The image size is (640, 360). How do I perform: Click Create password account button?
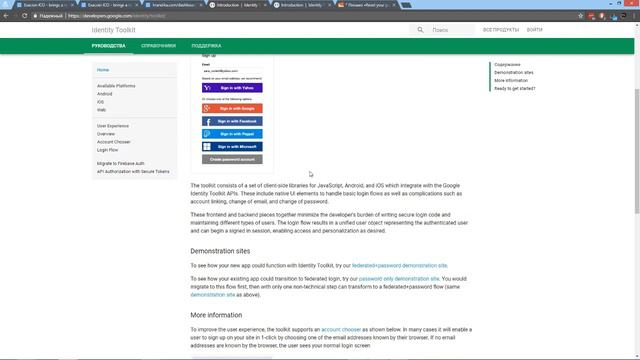click(x=232, y=159)
